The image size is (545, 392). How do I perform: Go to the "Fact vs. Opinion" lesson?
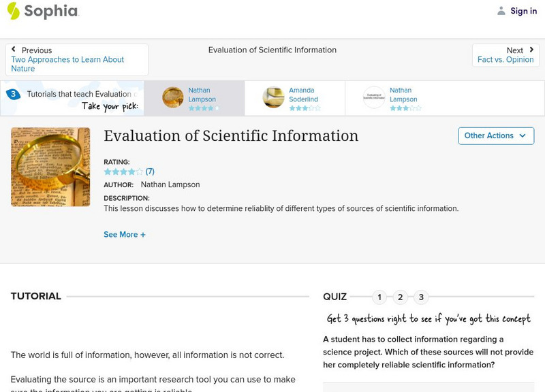(x=508, y=60)
